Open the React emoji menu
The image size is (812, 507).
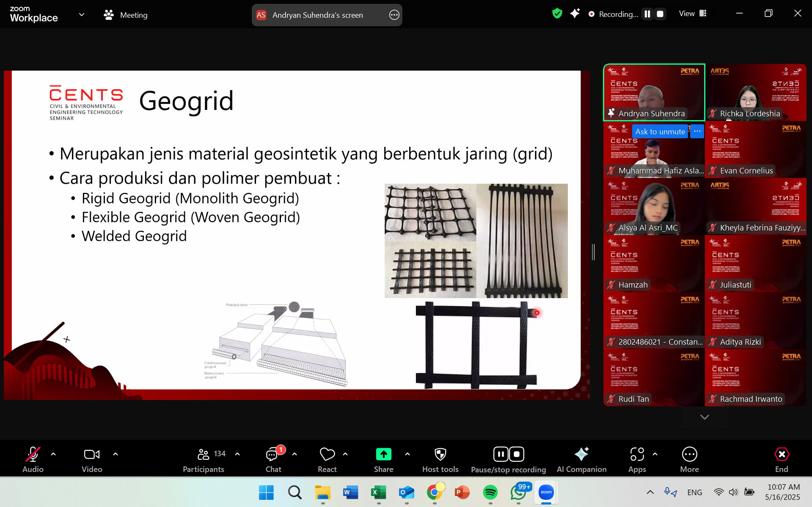[327, 459]
